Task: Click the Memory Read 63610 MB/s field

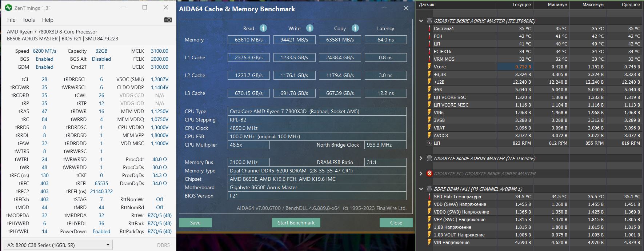Action: click(249, 40)
